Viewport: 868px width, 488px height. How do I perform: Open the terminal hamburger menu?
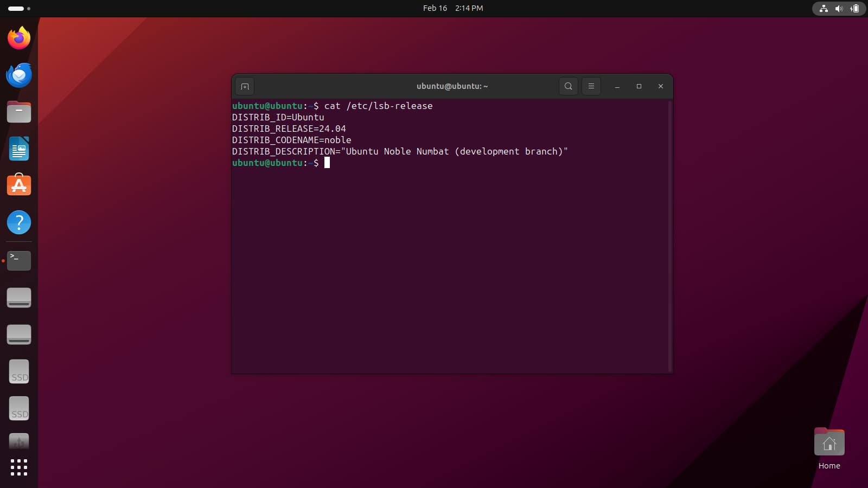[x=591, y=86]
